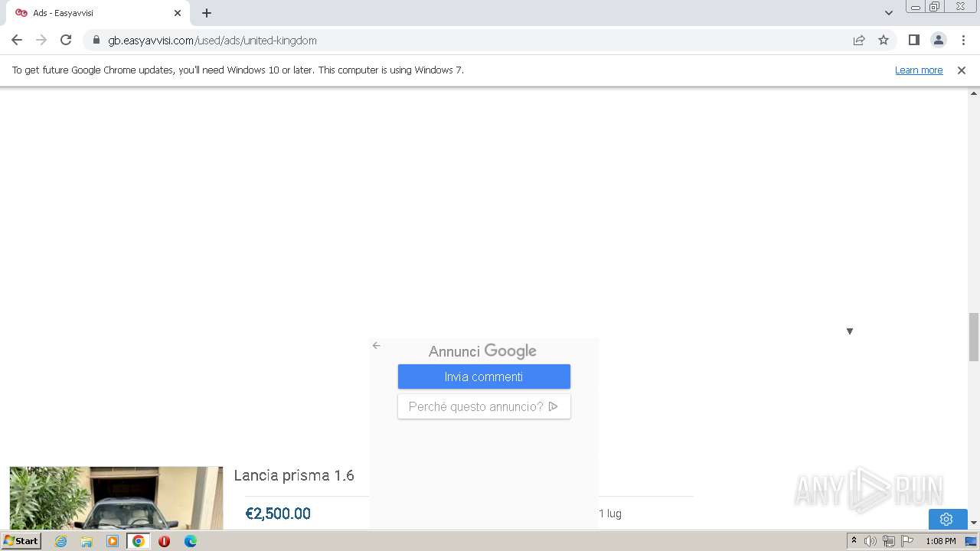Click page vertical scrollbar thumb
This screenshot has height=551, width=980.
pyautogui.click(x=974, y=337)
